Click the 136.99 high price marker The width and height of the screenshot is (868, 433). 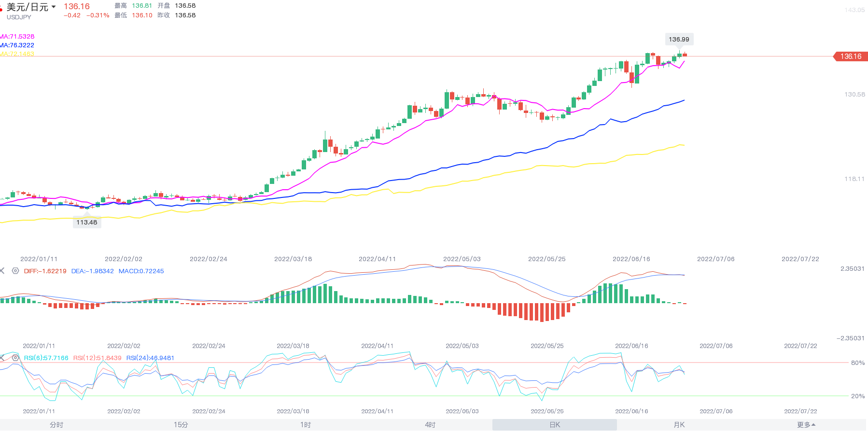[679, 39]
